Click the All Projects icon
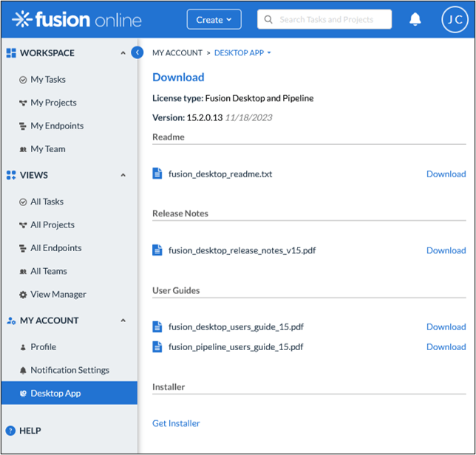 [x=23, y=225]
